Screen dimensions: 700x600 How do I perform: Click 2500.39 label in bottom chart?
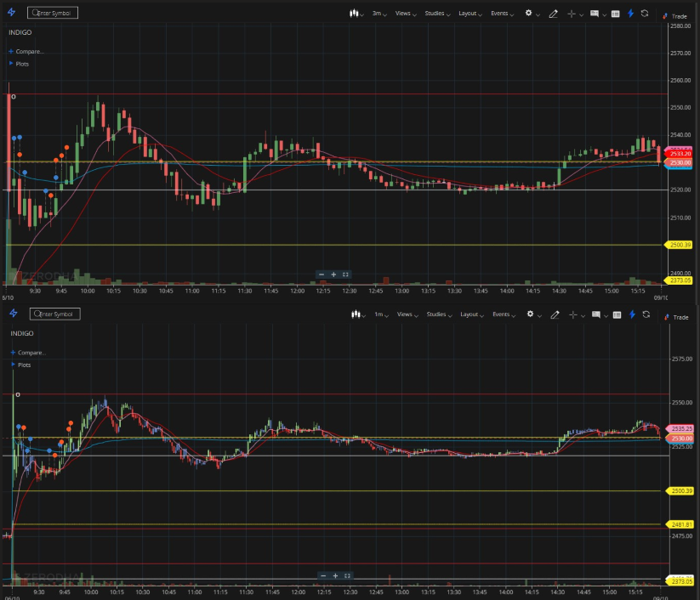coord(680,490)
